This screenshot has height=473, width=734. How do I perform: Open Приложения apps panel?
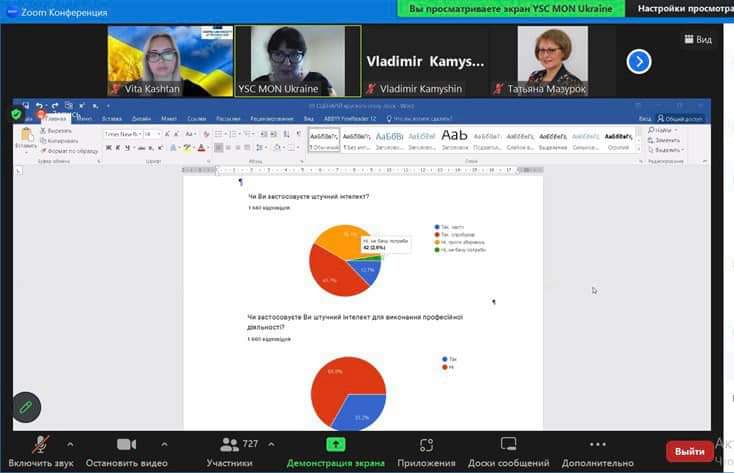coord(426,451)
